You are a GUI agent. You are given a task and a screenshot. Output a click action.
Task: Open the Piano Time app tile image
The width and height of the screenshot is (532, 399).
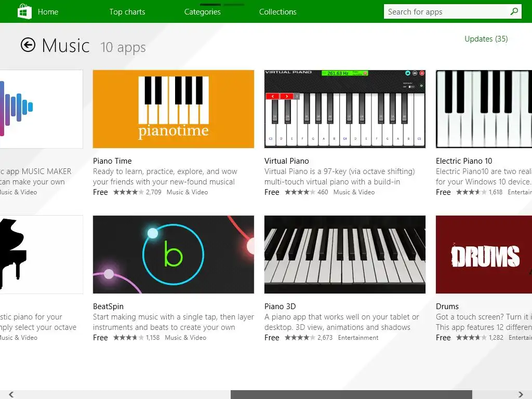pos(174,109)
